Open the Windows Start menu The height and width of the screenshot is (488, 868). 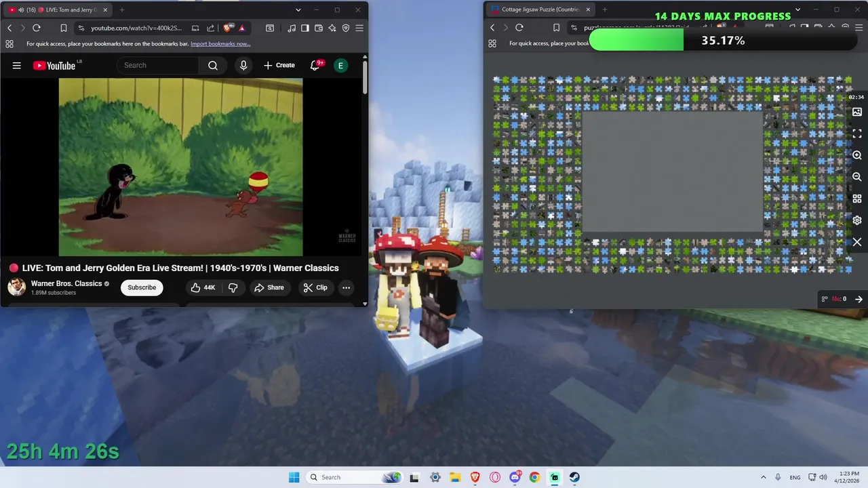[x=294, y=477]
